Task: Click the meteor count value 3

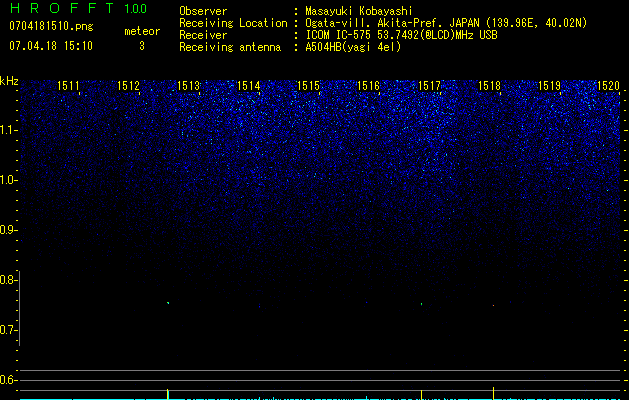Action: 142,46
